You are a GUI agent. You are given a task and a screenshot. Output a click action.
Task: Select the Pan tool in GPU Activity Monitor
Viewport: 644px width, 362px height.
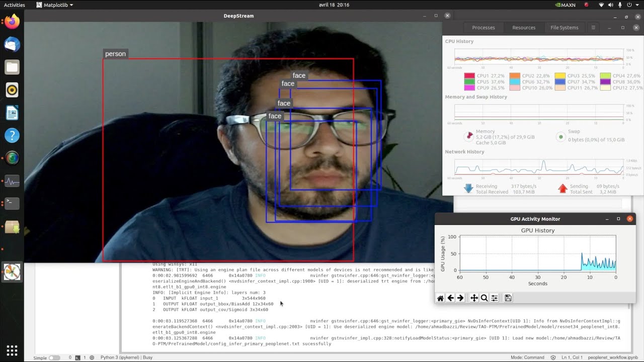(x=474, y=298)
